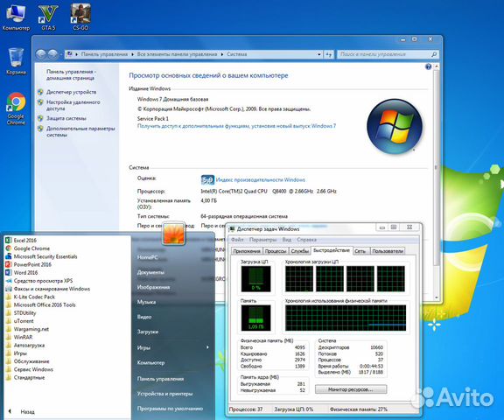The height and width of the screenshot is (420, 504).
Task: Open the Вид menu in Task Manager
Action: coord(287,240)
